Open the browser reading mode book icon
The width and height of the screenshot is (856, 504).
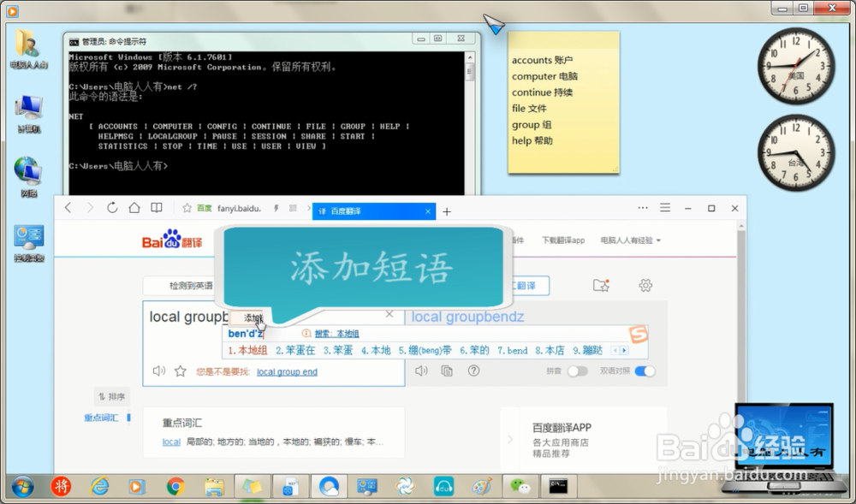click(157, 208)
